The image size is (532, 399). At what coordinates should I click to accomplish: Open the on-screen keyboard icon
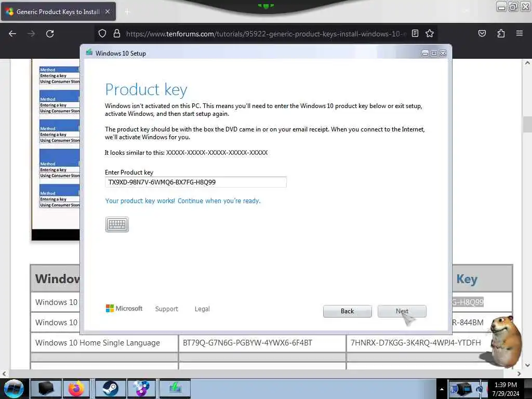117,224
